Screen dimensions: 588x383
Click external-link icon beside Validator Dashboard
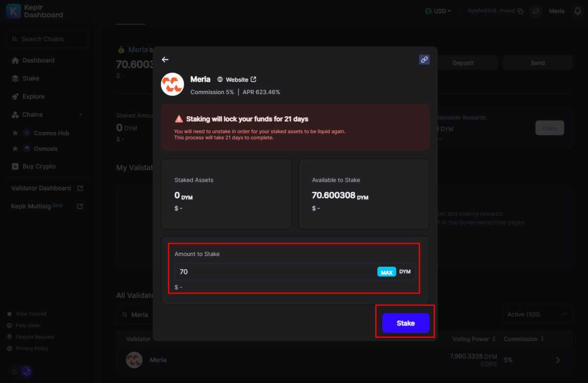click(x=80, y=188)
